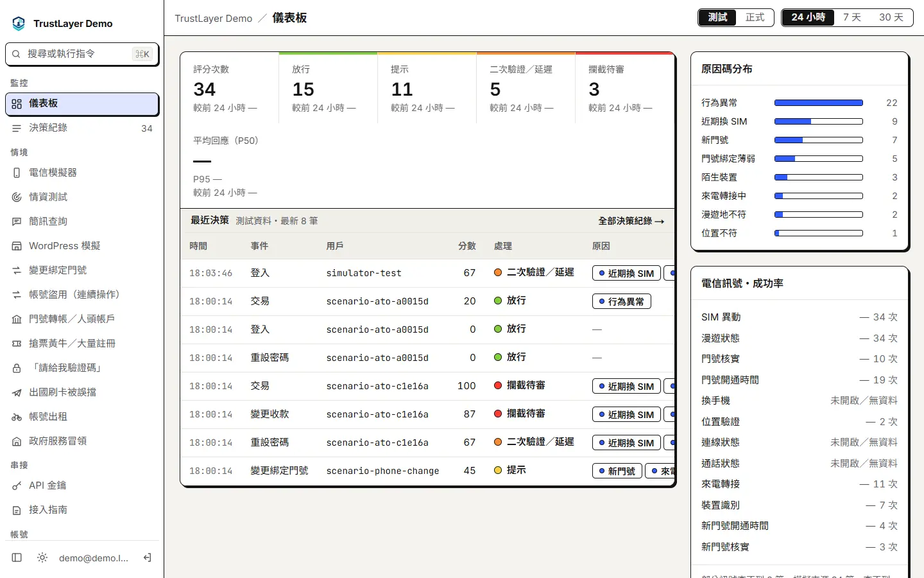Open 帳號出租 scenario

pos(82,417)
